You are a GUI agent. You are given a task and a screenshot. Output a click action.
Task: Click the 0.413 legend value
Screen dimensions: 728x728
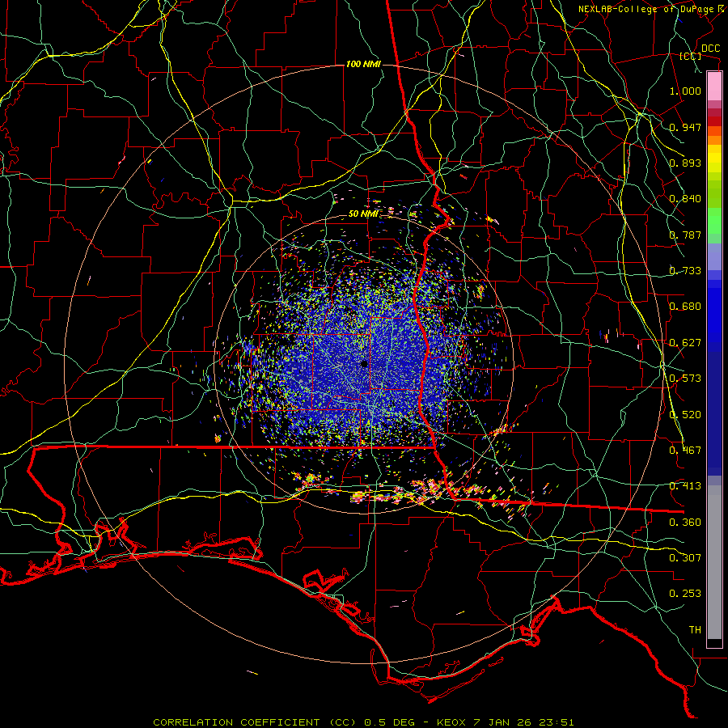[x=685, y=486]
